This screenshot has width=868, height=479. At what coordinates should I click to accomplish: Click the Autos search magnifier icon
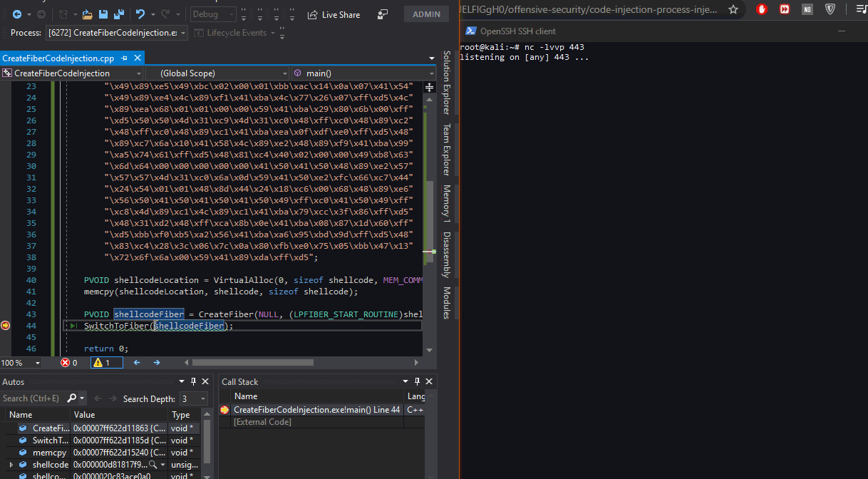(71, 398)
